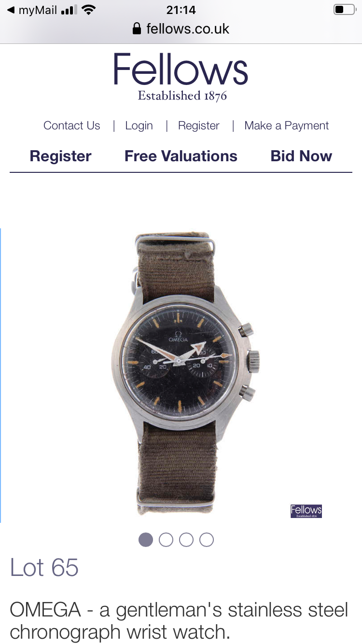Select the bold Register menu item

pos(60,156)
